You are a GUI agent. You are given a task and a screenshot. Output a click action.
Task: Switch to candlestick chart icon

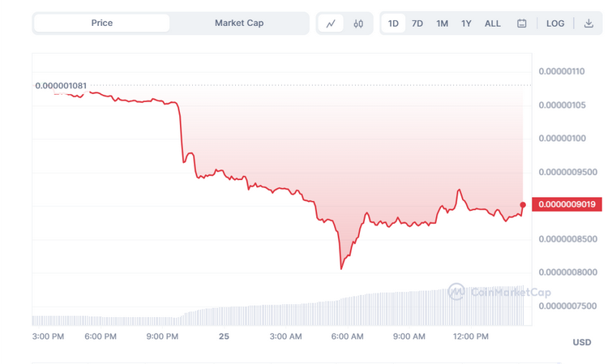click(358, 24)
